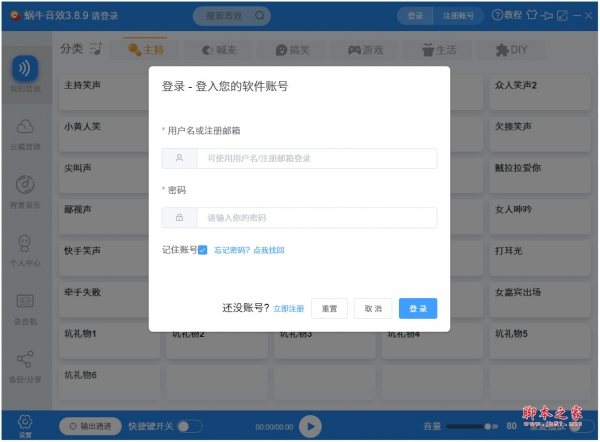600x442 pixels.
Task: Click 忘记密码?点我找回 link
Action: tap(249, 250)
